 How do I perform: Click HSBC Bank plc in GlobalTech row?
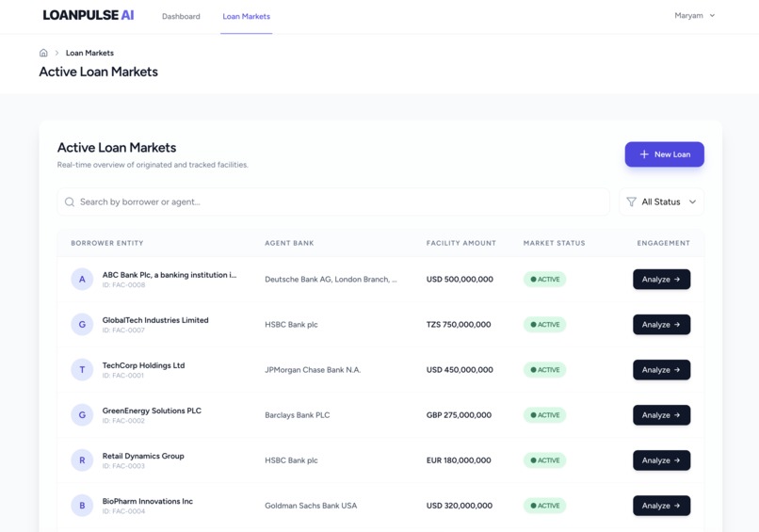[291, 324]
